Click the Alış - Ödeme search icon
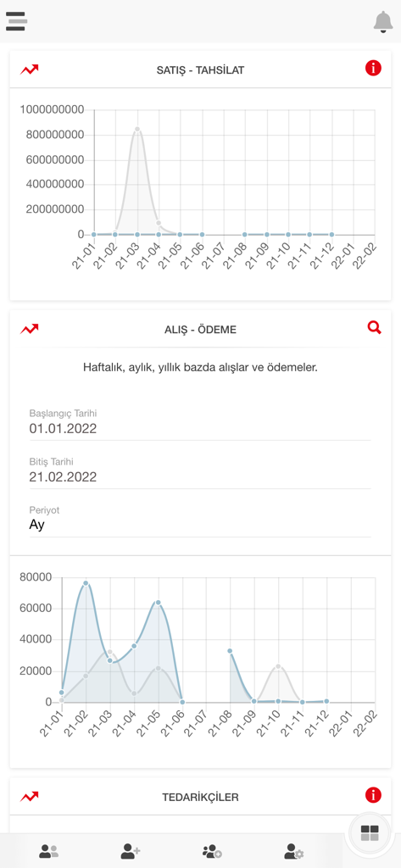 (x=375, y=328)
